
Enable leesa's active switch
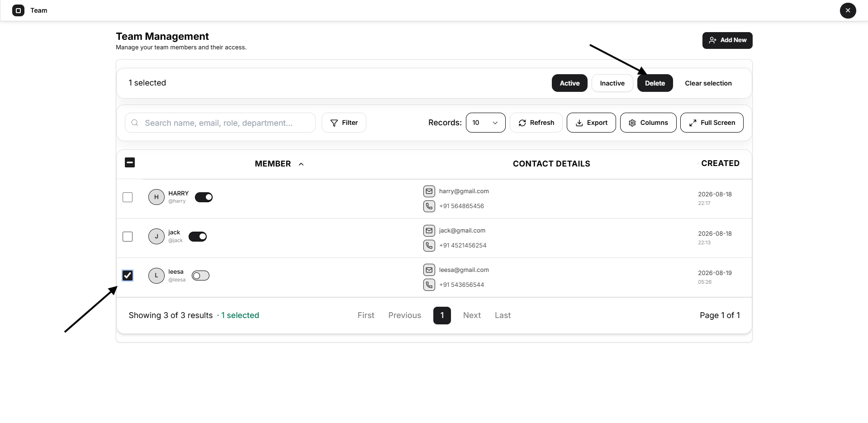pyautogui.click(x=200, y=276)
